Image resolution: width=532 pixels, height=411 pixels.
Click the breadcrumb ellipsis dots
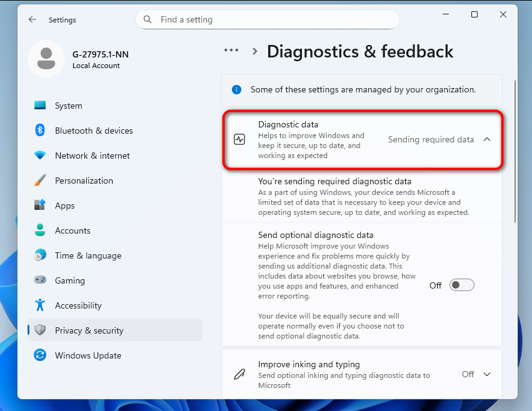pyautogui.click(x=231, y=50)
